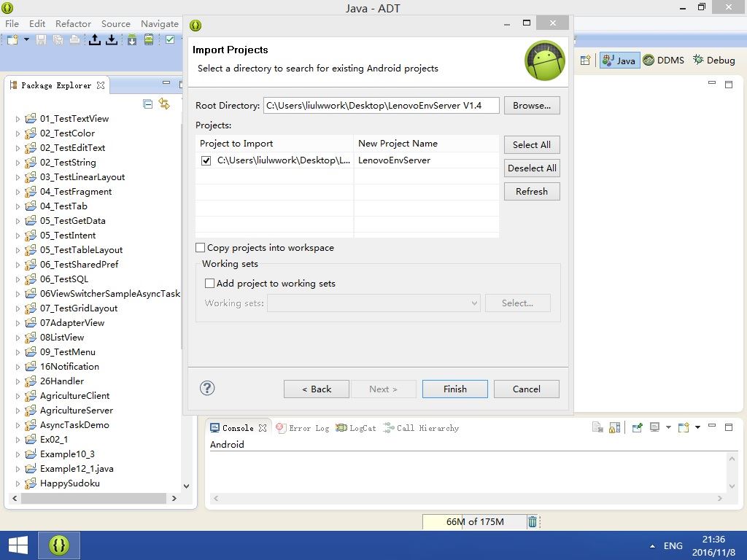Click the green checkmark lint toolbar icon

coord(170,39)
